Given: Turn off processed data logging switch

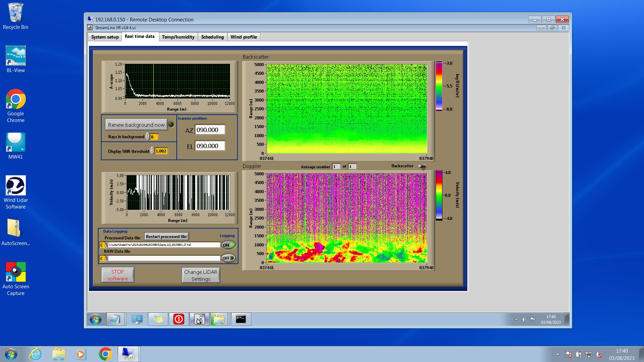Looking at the screenshot, I should click(x=228, y=245).
